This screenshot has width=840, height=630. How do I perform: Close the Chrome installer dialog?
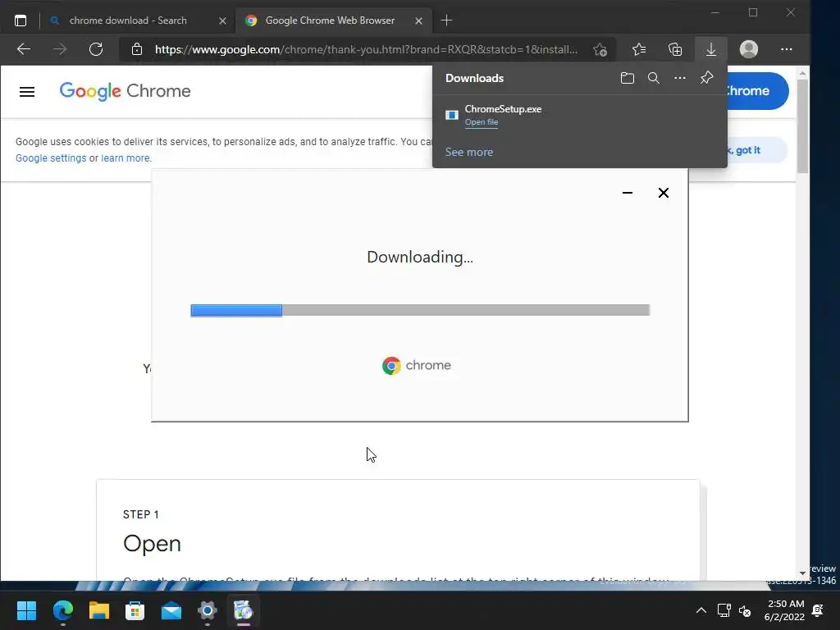[663, 193]
